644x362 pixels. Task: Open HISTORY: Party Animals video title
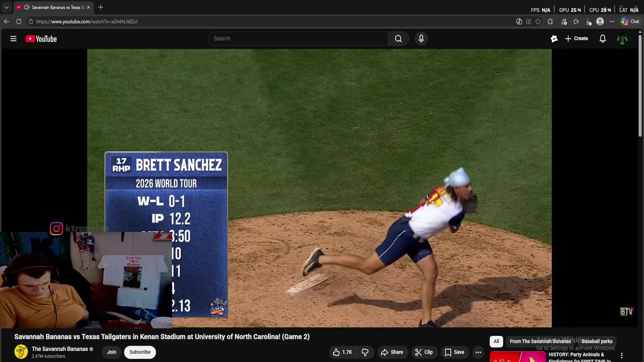click(580, 357)
